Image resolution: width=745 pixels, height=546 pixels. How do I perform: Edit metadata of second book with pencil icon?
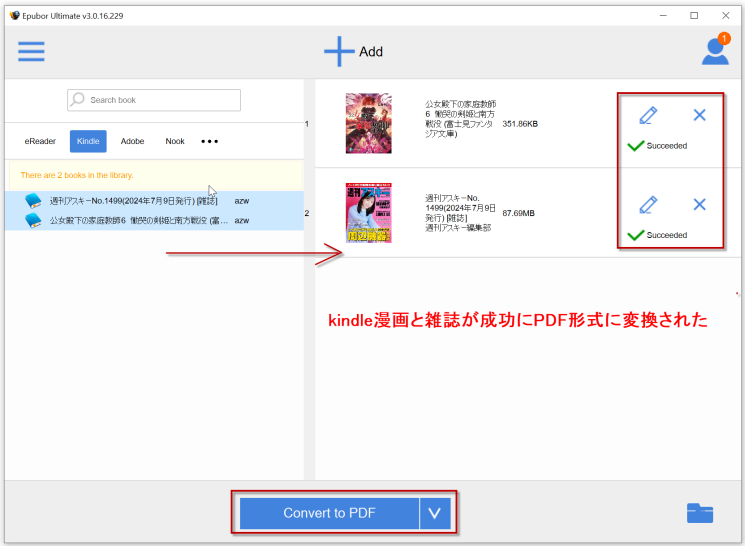(x=648, y=204)
